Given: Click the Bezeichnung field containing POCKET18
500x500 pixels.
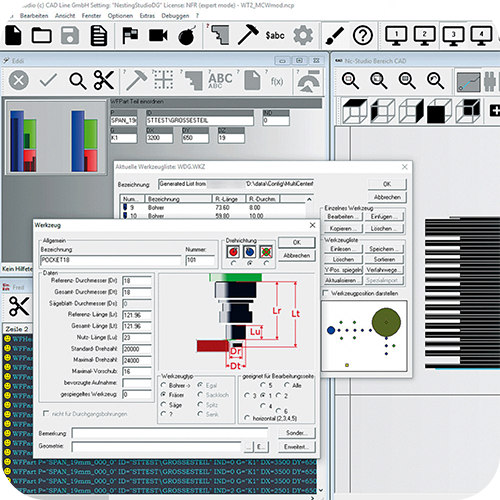Looking at the screenshot, I should click(110, 260).
